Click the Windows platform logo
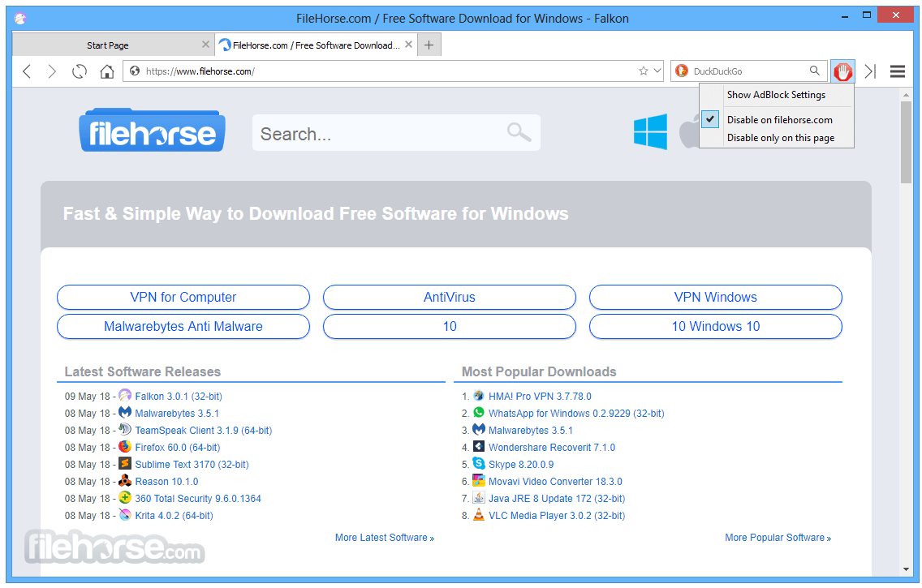 650,131
